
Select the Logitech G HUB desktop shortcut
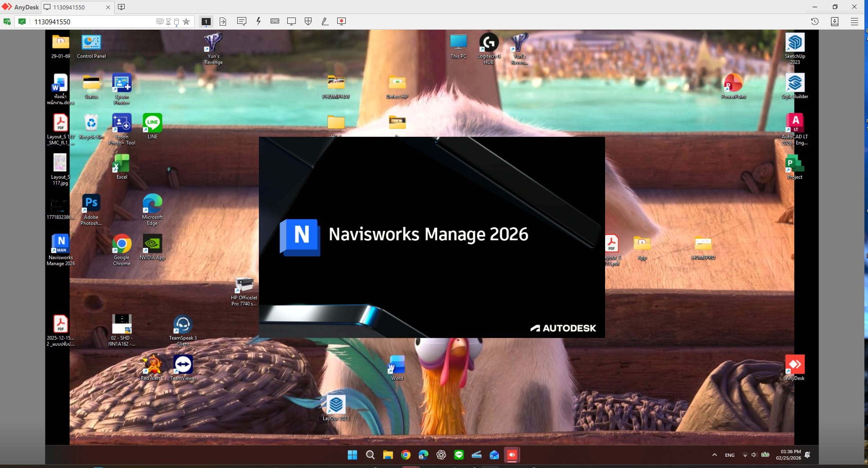(x=489, y=49)
